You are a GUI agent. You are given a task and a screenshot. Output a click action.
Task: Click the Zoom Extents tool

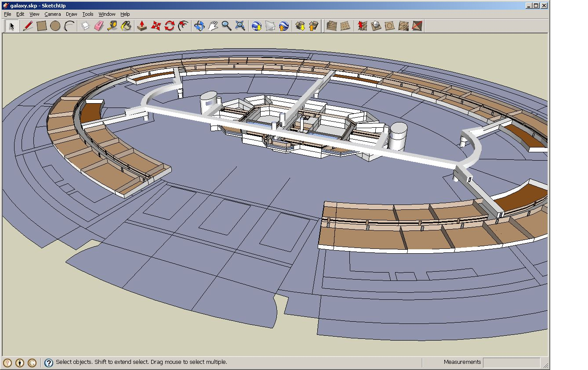point(240,26)
